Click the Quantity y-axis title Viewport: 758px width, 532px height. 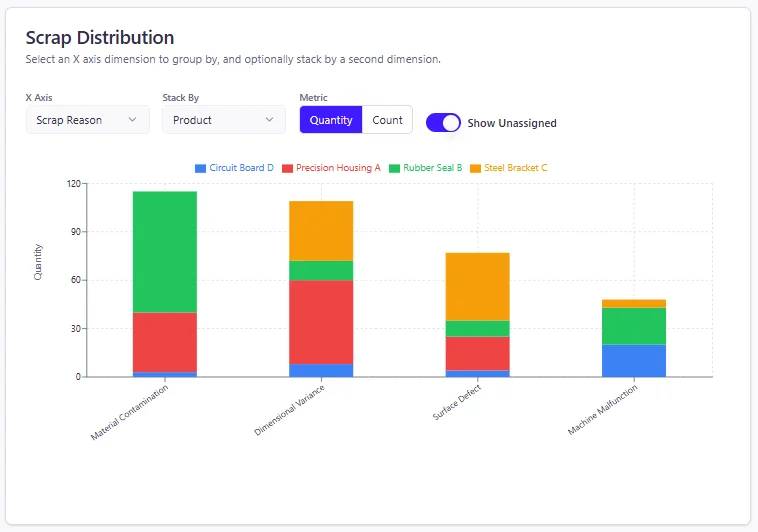coord(38,262)
